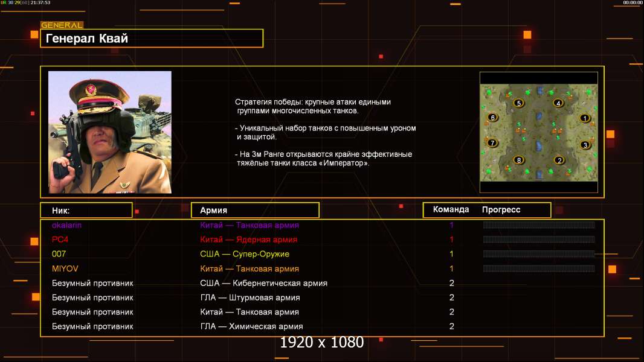This screenshot has width=644, height=362.
Task: Click 'Безумный противник' beside Штурмовая армия
Action: pos(92,297)
